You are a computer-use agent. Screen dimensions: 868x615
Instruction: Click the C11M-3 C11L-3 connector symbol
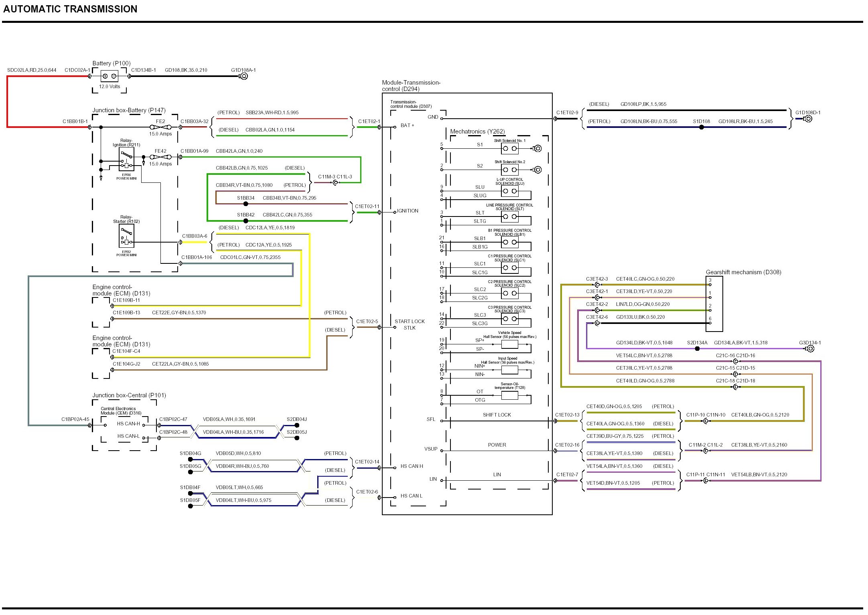point(336,183)
